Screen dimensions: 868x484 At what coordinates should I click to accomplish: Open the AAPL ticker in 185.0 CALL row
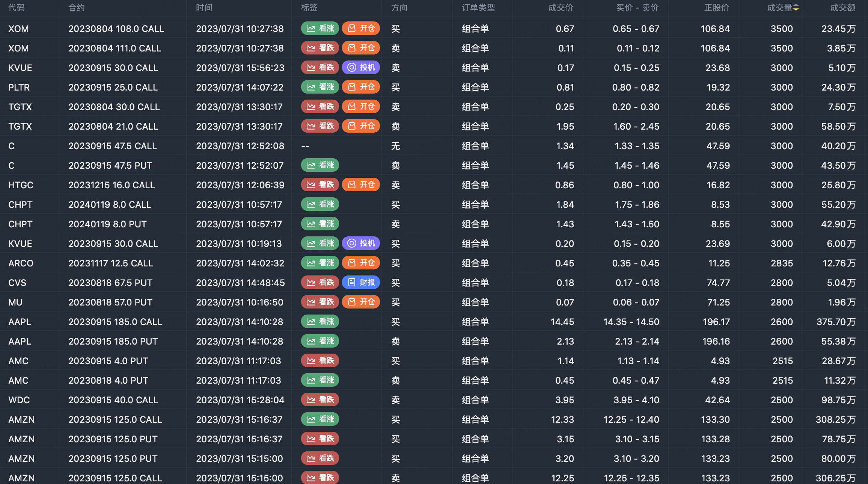pyautogui.click(x=20, y=322)
